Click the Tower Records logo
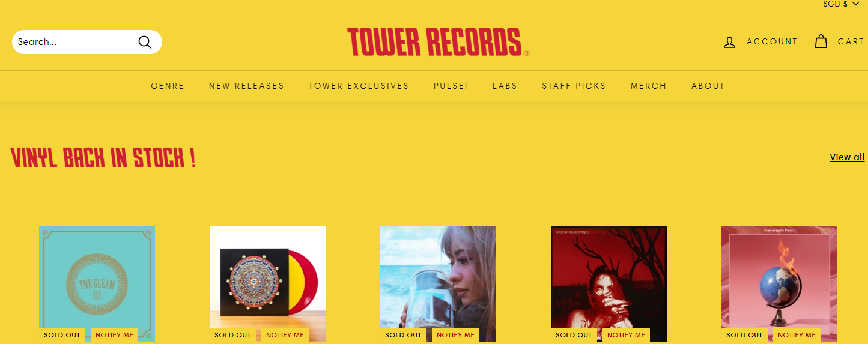The image size is (868, 344). point(439,42)
